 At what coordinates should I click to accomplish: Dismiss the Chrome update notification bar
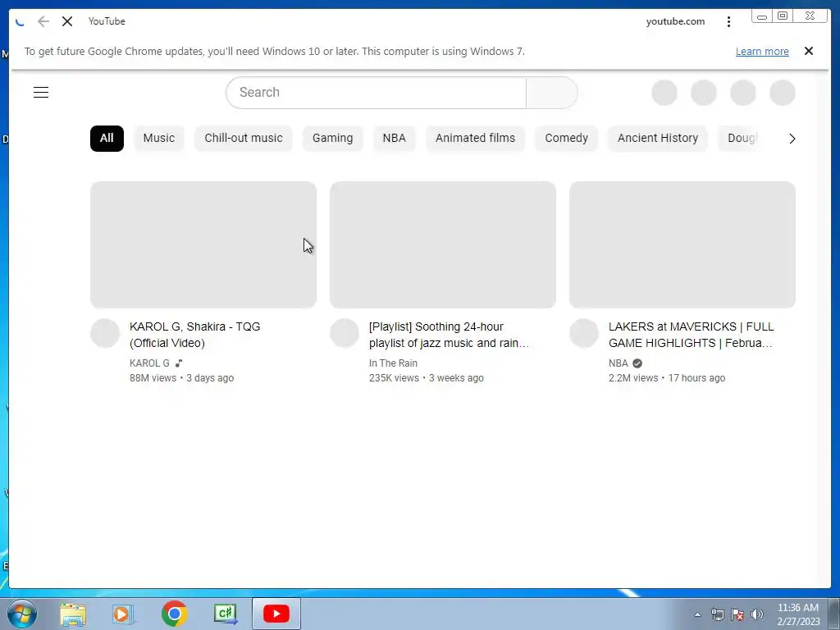tap(809, 51)
